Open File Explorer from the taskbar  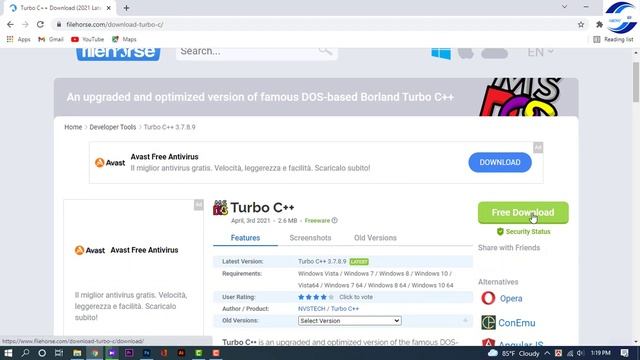pos(77,353)
